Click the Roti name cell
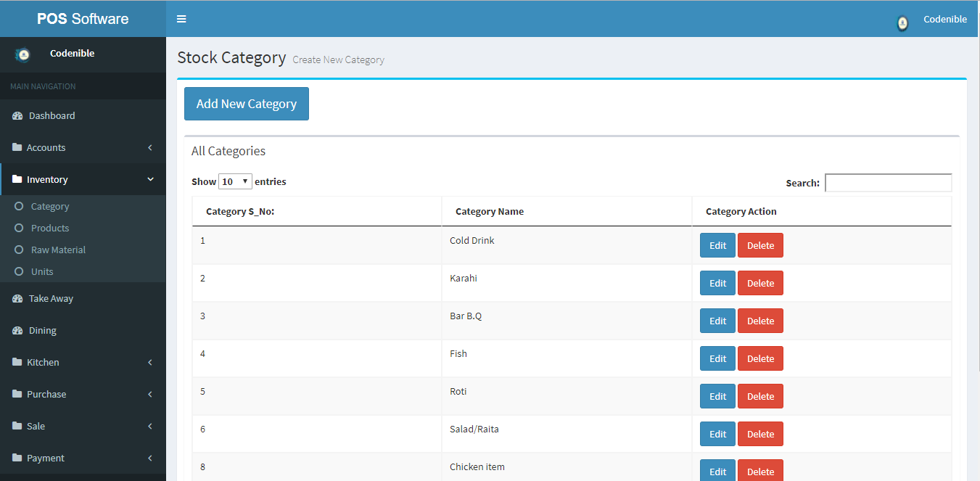Image resolution: width=980 pixels, height=481 pixels. [567, 396]
